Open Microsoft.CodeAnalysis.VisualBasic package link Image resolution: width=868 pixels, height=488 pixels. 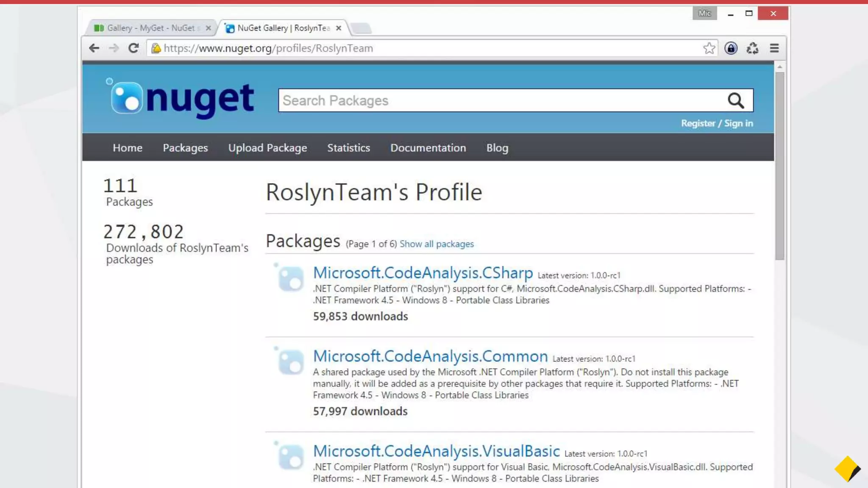point(436,451)
